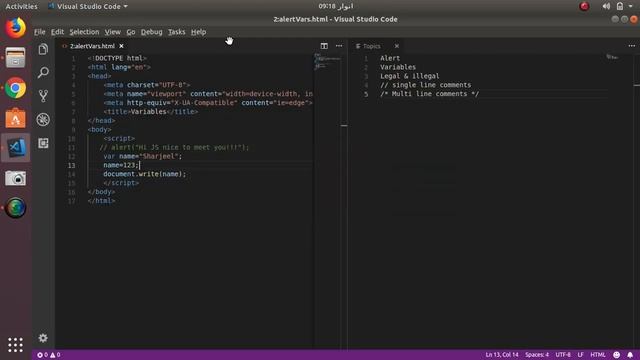Click the Activities button
This screenshot has height=360, width=640.
pos(21,6)
